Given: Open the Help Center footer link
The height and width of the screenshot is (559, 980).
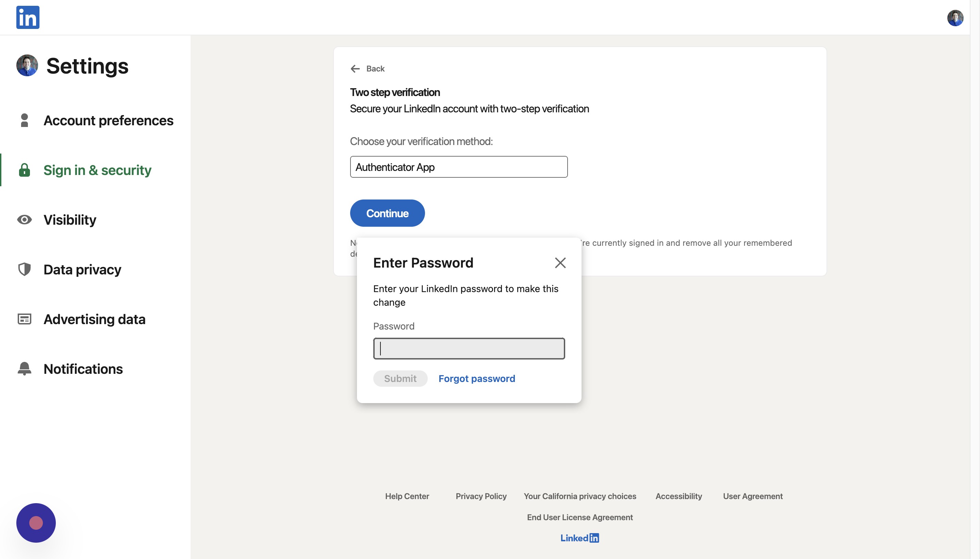Looking at the screenshot, I should click(x=407, y=496).
